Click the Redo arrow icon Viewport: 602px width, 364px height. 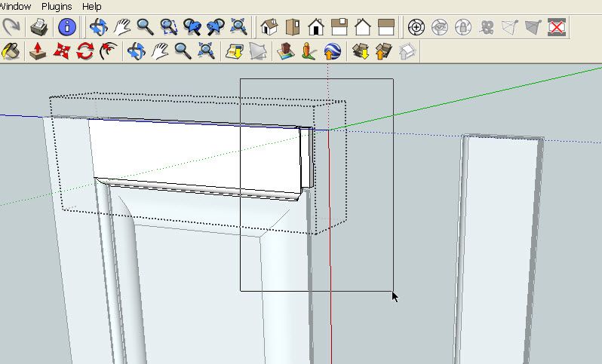(11, 28)
